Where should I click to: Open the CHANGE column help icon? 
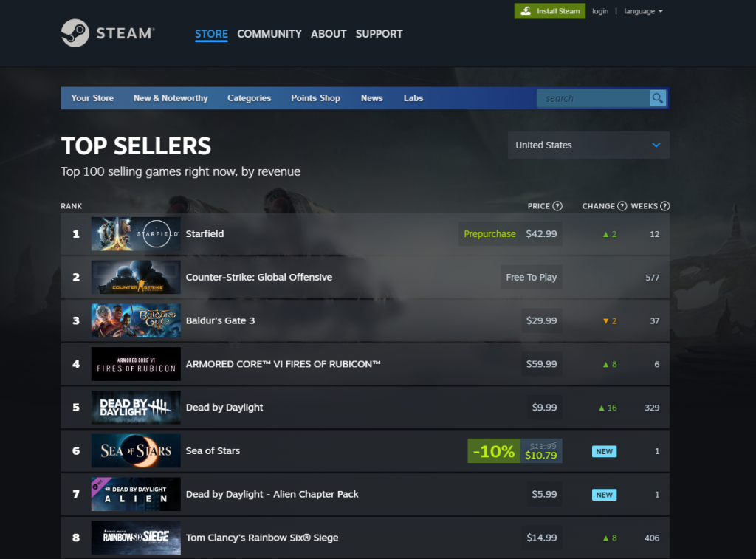pyautogui.click(x=621, y=206)
